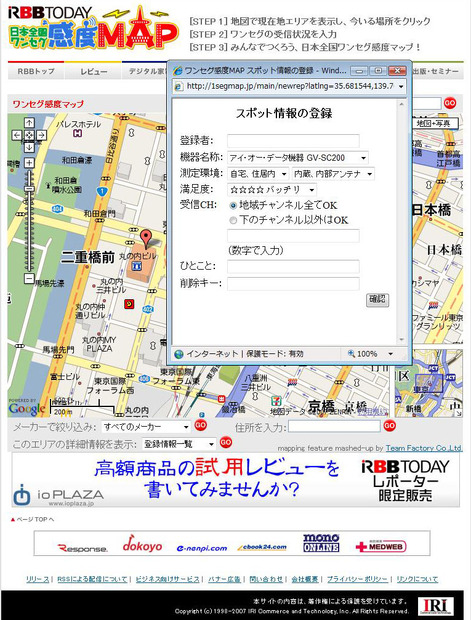
Task: Click the mono ONLINE partner logo
Action: click(x=321, y=543)
